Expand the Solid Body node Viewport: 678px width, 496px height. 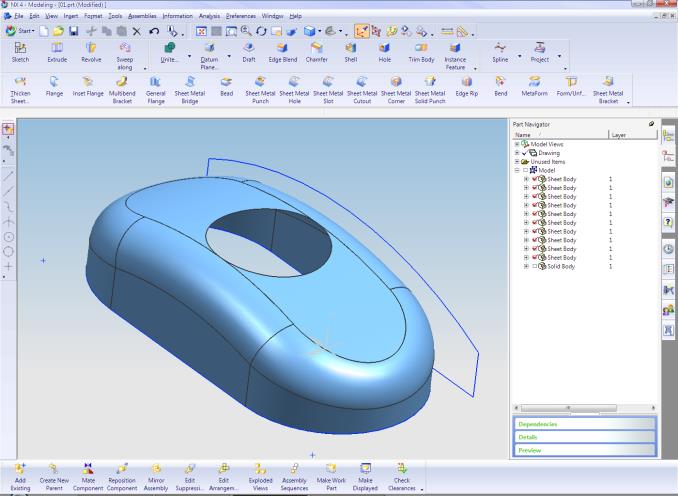(526, 266)
